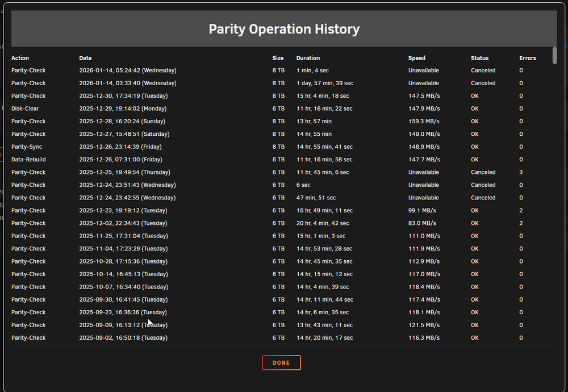Click the 6 sec duration value
The image size is (568, 392).
pyautogui.click(x=303, y=185)
